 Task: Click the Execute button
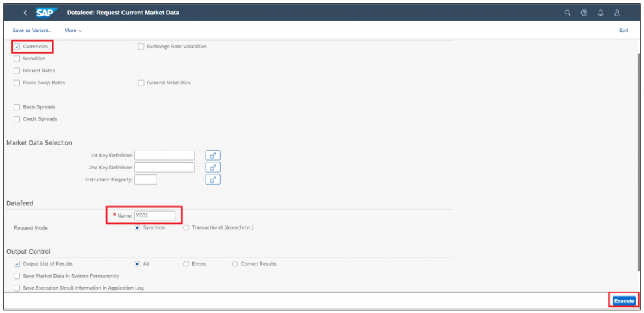[x=624, y=301]
